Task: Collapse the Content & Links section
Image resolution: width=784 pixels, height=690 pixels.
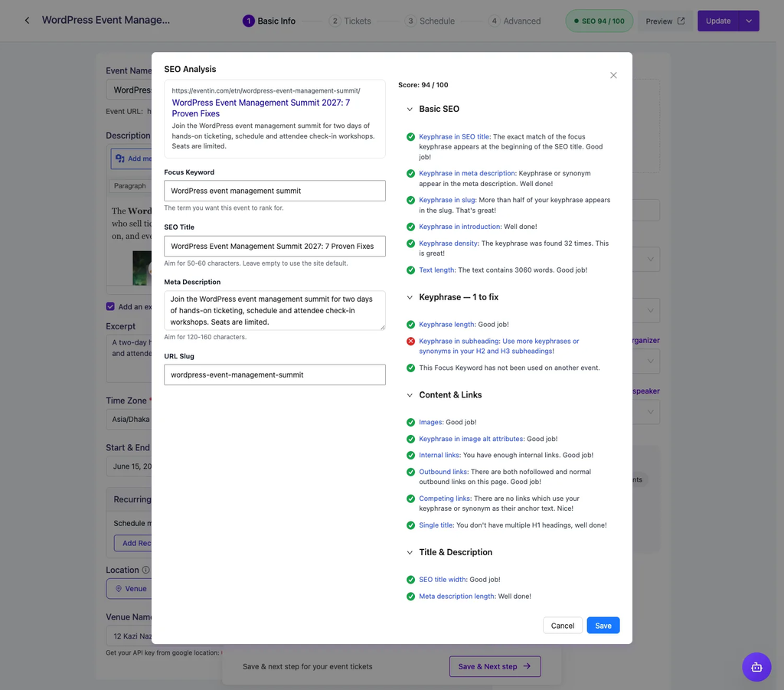Action: coord(410,395)
